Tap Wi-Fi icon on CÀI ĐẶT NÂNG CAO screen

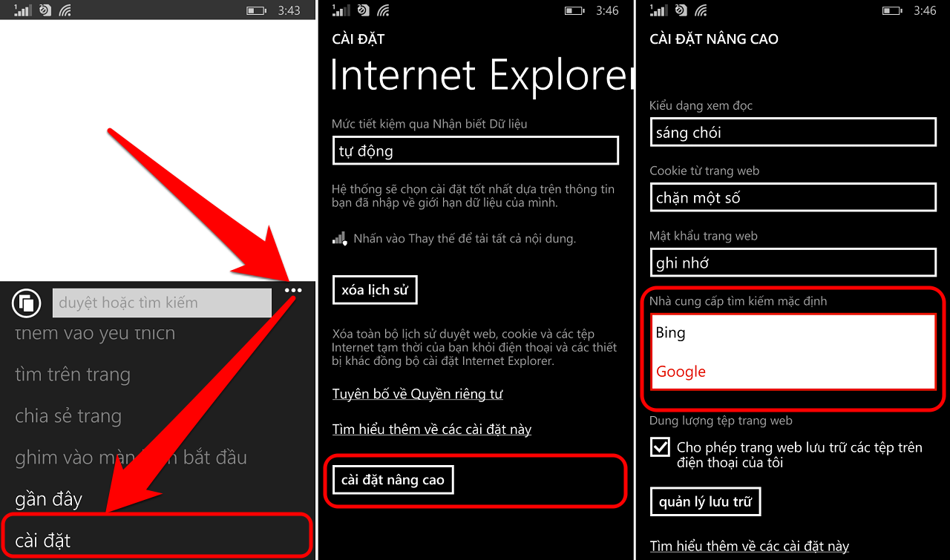[701, 10]
